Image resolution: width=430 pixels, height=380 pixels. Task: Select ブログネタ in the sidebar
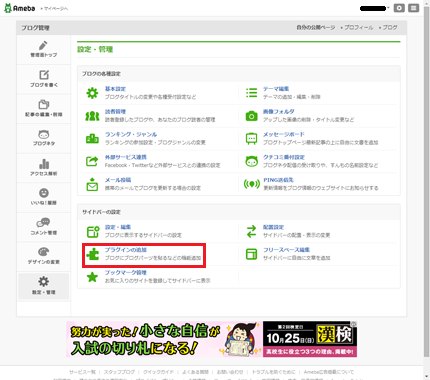coord(44,138)
